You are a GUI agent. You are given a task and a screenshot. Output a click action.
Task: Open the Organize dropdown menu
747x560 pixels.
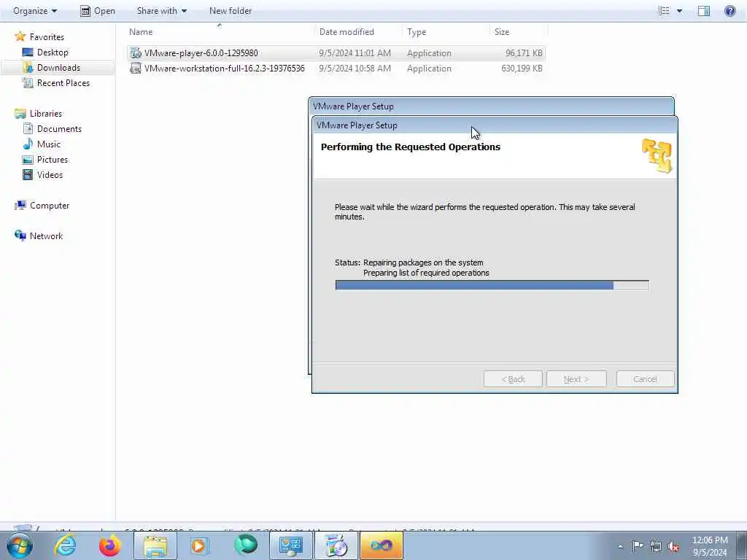[x=35, y=10]
